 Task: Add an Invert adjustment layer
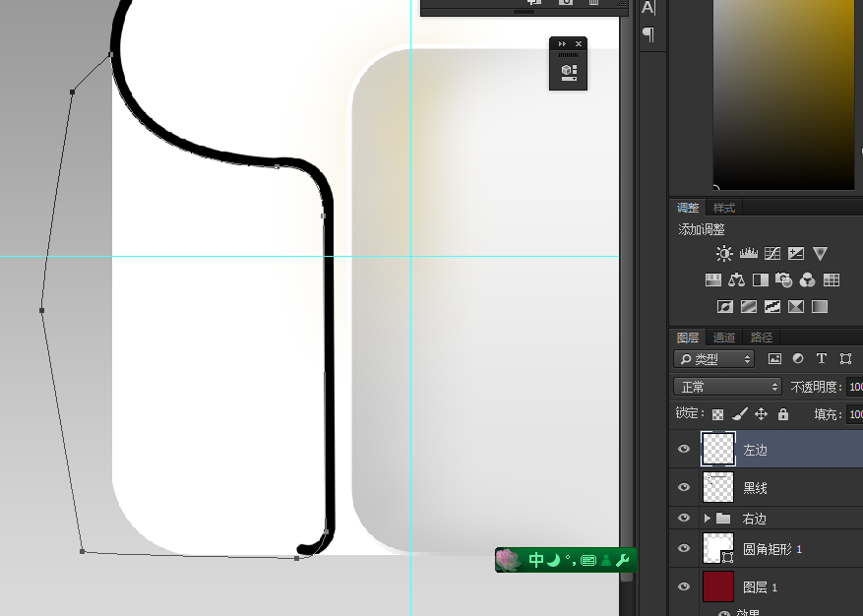click(x=725, y=307)
